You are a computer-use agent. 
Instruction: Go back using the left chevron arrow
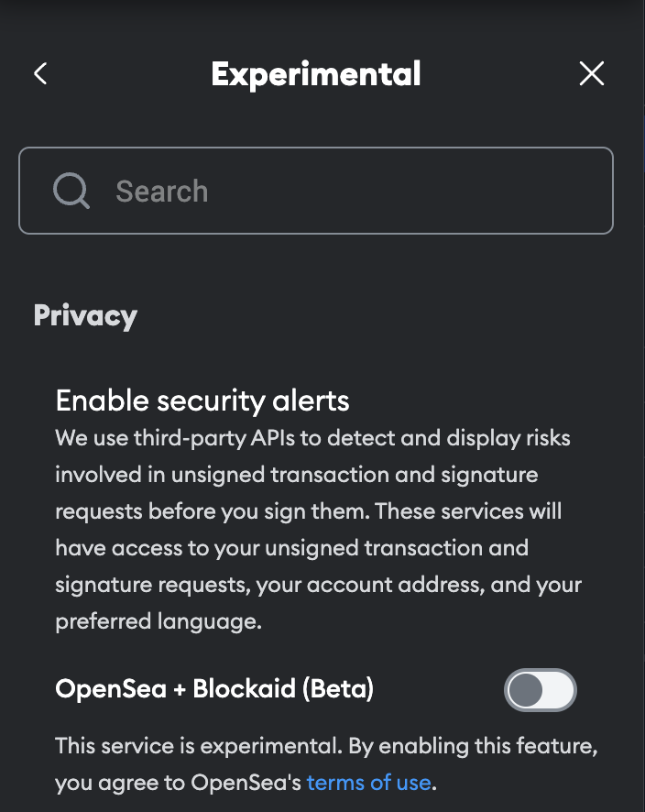40,74
